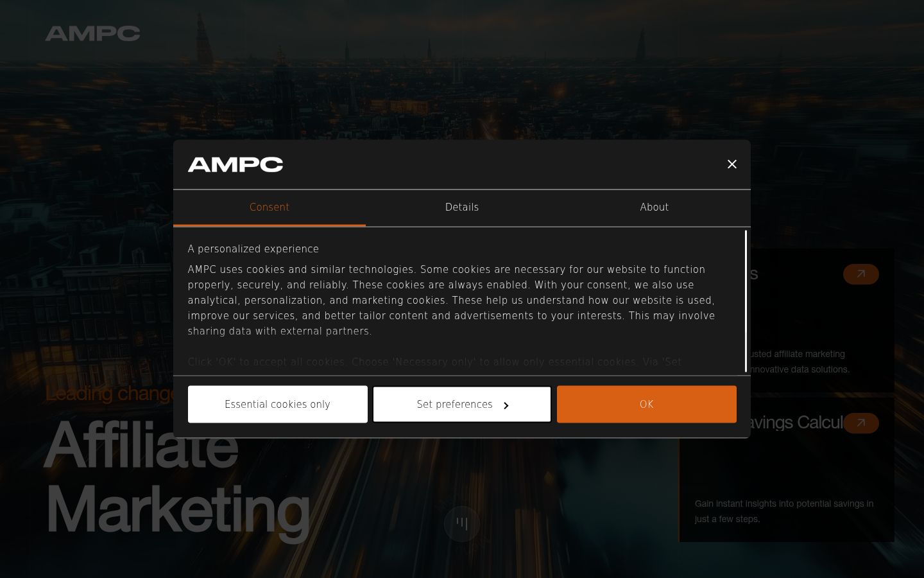This screenshot has width=924, height=578.
Task: Click the AMPC logo inside the cookie dialog
Action: [x=235, y=164]
